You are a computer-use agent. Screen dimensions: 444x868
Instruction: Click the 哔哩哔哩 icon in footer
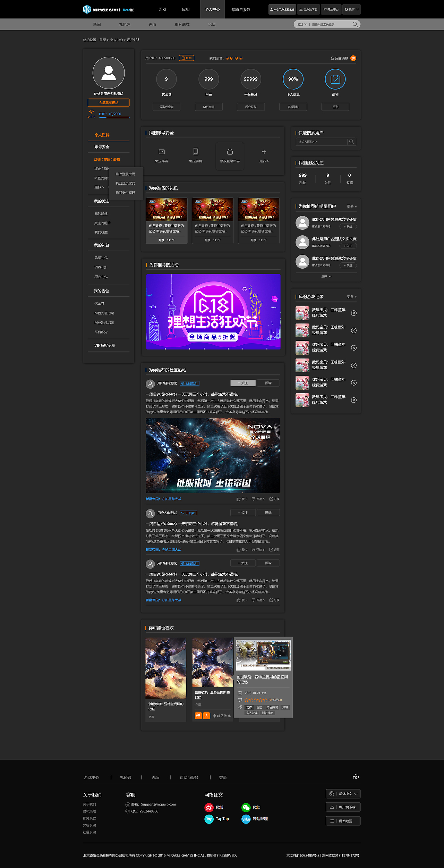246,819
